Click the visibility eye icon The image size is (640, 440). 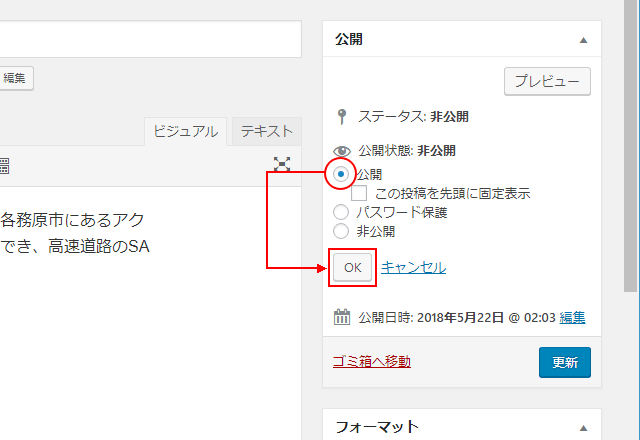342,151
